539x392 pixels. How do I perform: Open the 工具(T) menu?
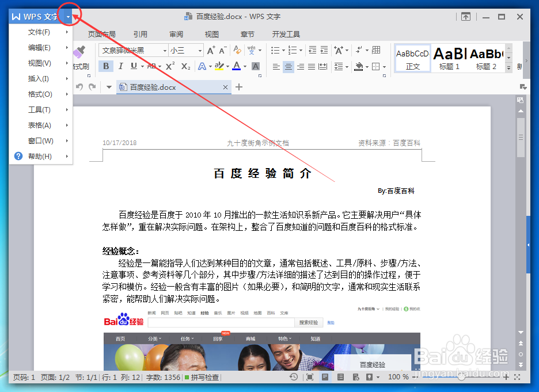tap(41, 109)
